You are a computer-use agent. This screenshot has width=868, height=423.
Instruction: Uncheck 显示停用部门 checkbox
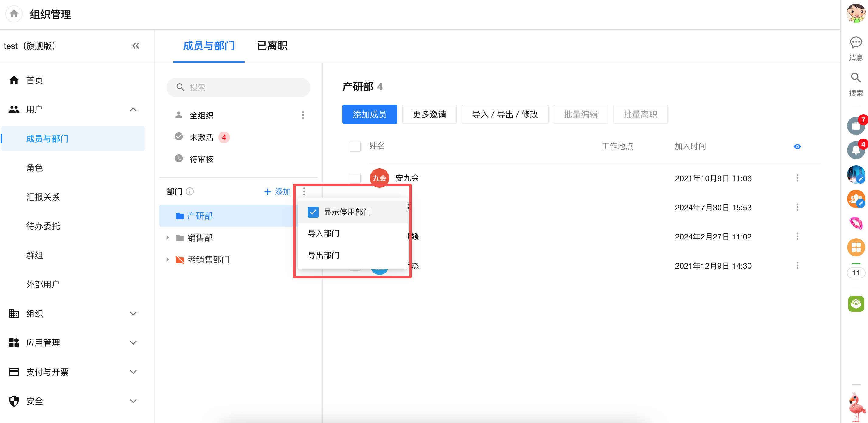click(313, 212)
